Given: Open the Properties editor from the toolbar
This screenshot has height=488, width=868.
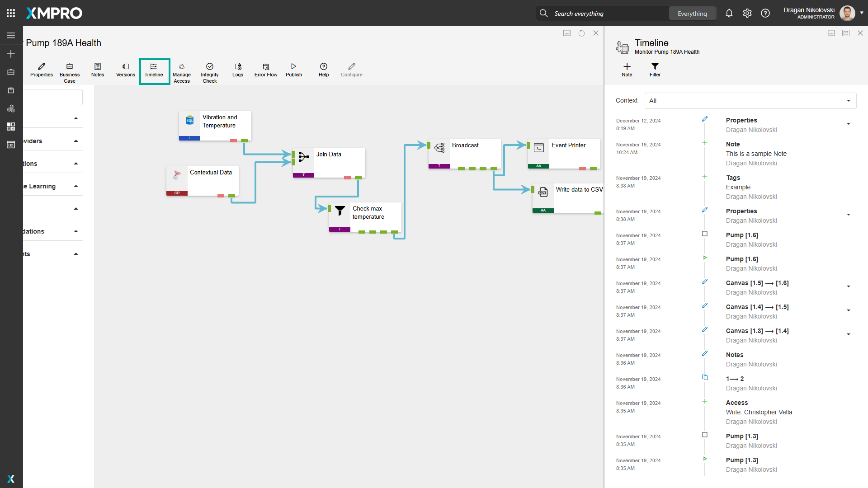Looking at the screenshot, I should pos(41,71).
